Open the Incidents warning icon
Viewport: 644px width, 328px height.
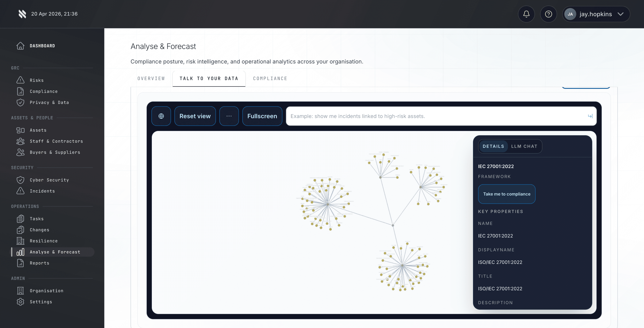pyautogui.click(x=20, y=191)
